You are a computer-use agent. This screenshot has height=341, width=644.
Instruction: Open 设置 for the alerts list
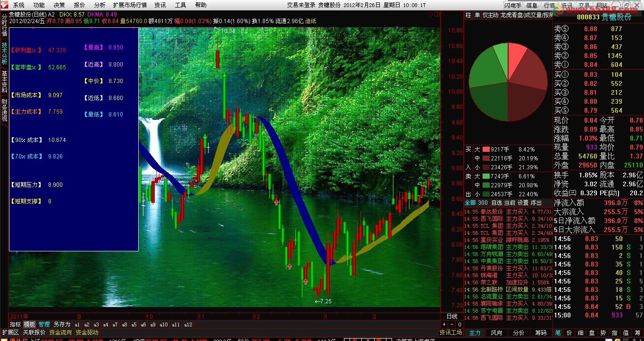(x=523, y=202)
